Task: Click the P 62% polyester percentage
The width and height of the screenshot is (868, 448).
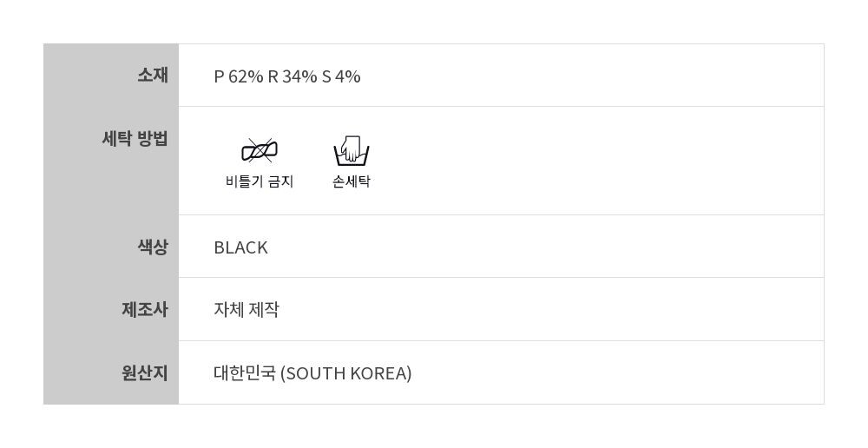Action: 238,76
